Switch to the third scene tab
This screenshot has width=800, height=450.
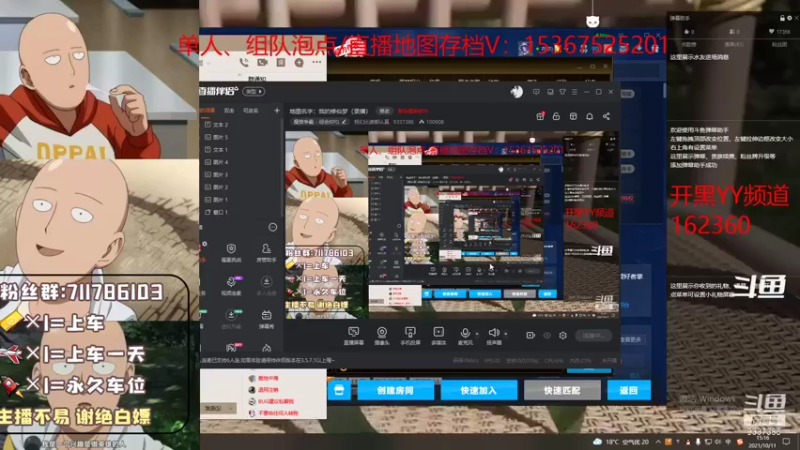coord(251,110)
